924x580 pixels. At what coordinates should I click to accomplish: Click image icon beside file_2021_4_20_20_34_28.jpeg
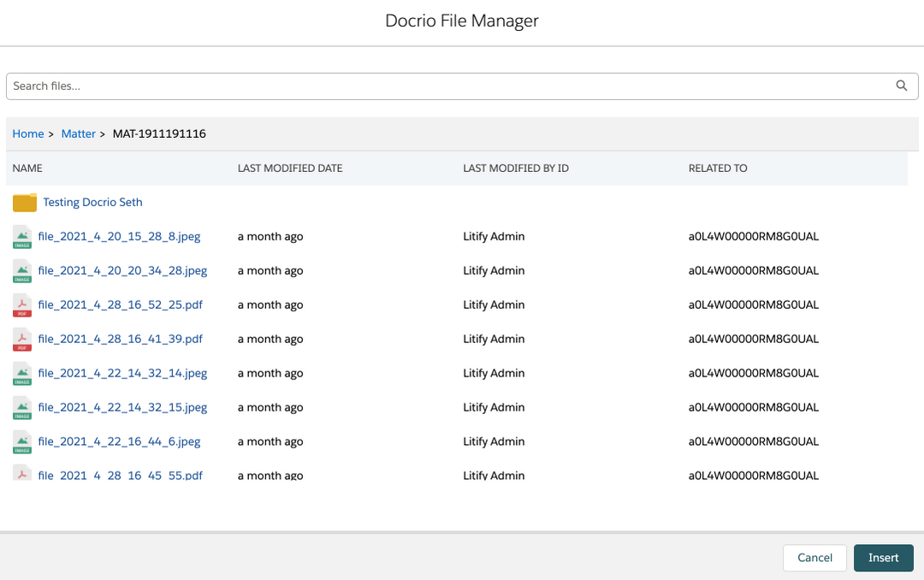pyautogui.click(x=22, y=271)
